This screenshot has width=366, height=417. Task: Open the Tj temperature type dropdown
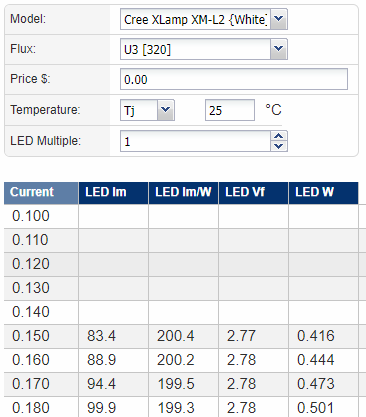pos(166,110)
